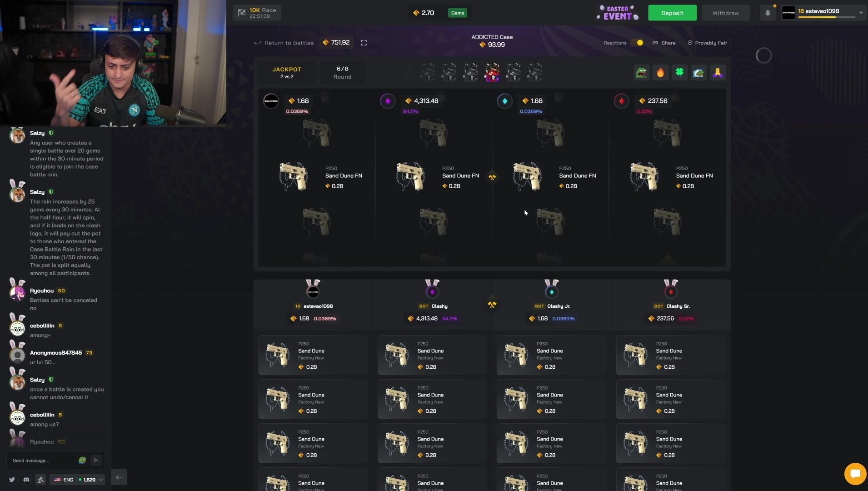Open the orange live support chat
Screen dimensions: 868x491
tap(855, 474)
